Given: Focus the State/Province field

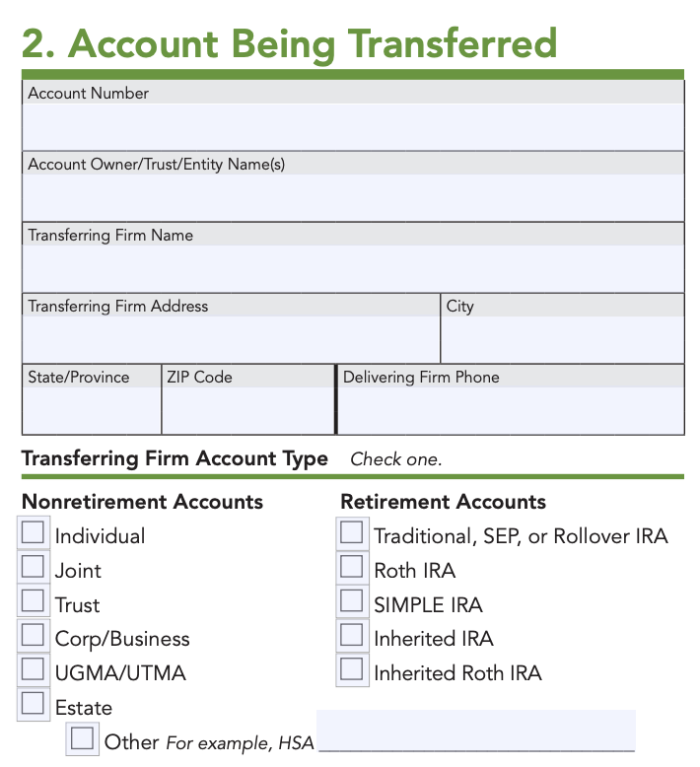Looking at the screenshot, I should 92,411.
